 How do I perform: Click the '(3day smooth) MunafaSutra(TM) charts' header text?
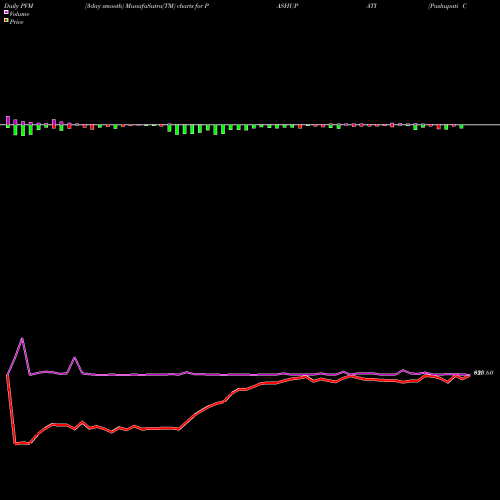(x=139, y=6)
